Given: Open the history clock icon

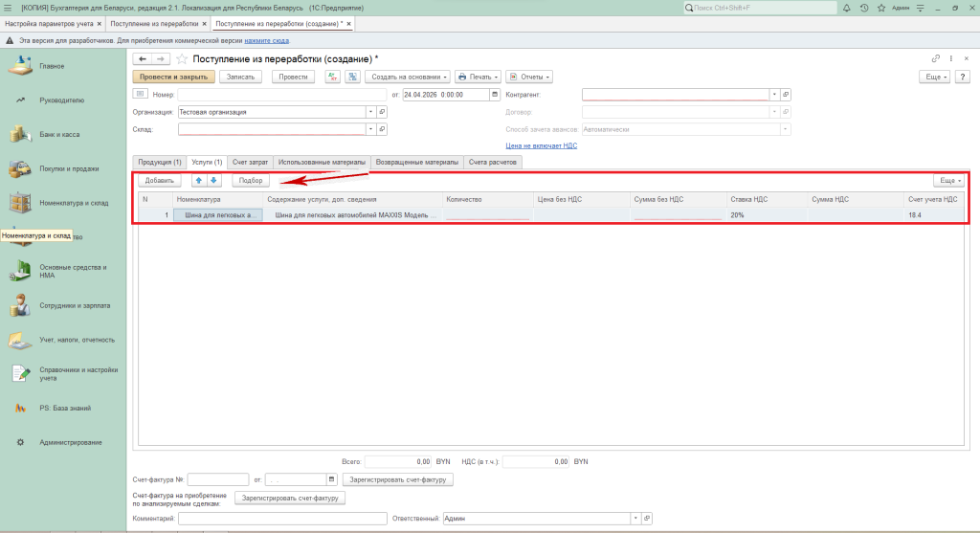Looking at the screenshot, I should tap(864, 8).
